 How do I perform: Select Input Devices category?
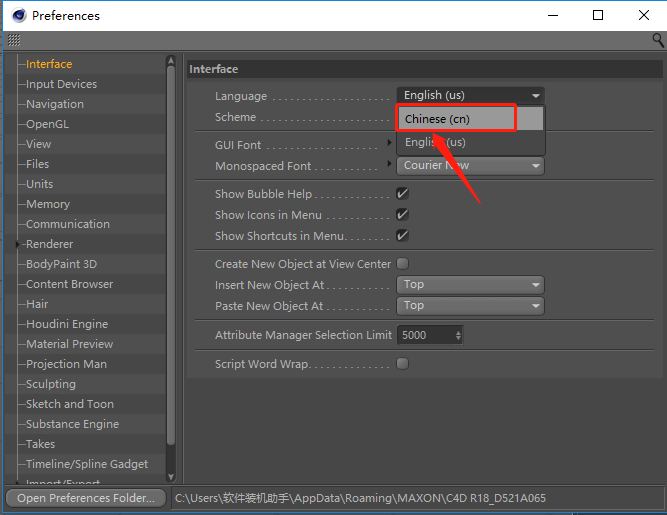click(x=61, y=84)
